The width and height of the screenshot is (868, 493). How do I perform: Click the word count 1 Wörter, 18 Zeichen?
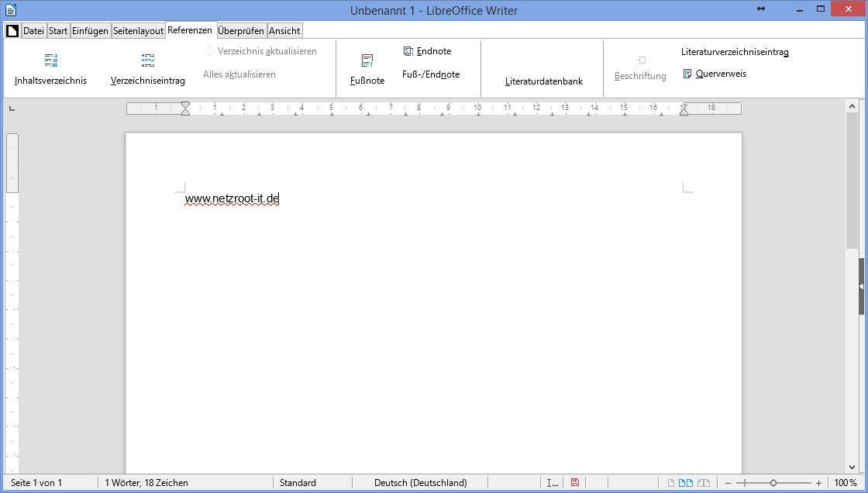pos(146,482)
